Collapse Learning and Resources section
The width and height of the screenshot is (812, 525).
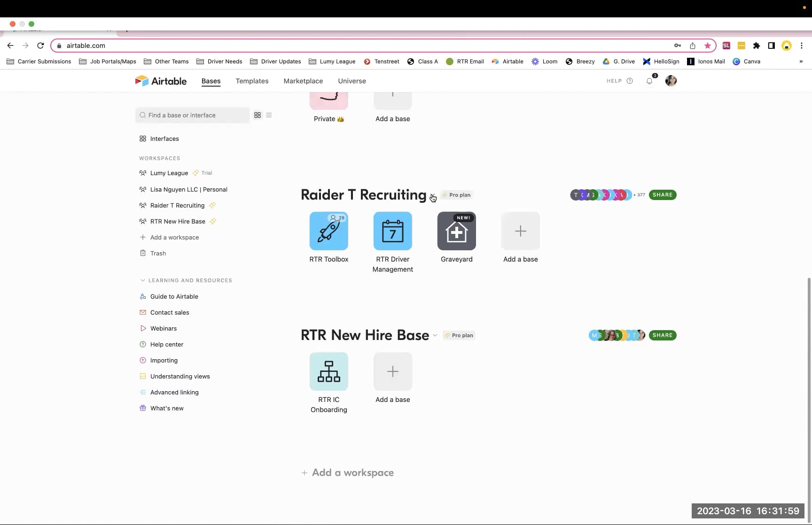tap(143, 280)
